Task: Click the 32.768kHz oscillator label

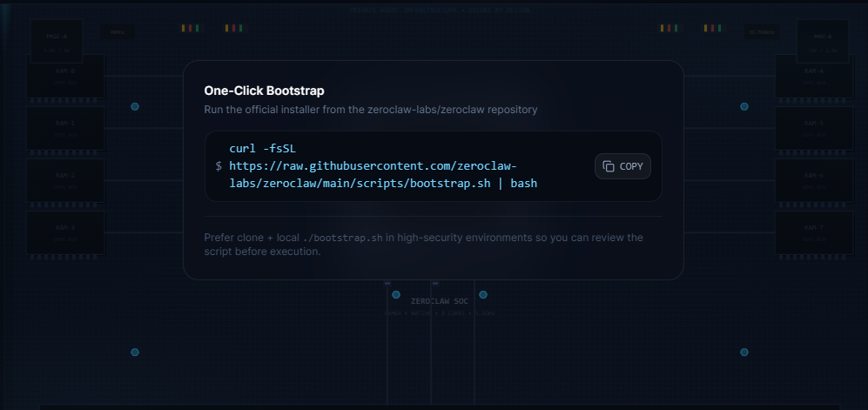Action: (x=762, y=33)
